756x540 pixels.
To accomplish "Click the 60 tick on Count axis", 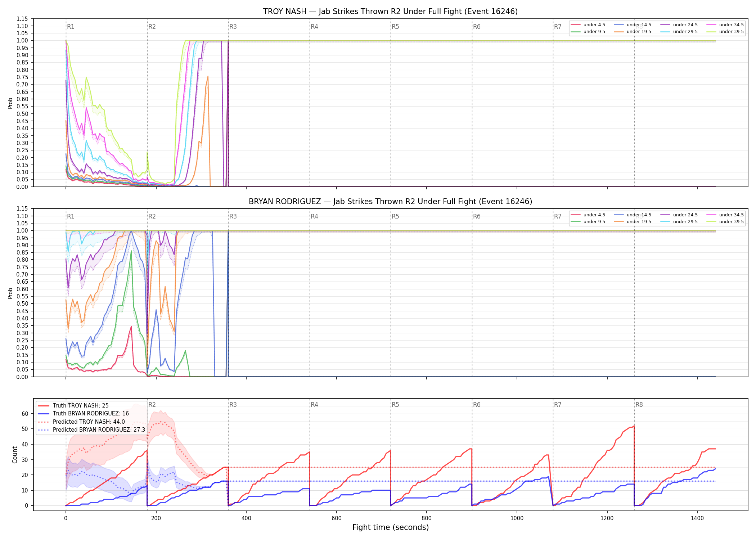I will point(25,414).
